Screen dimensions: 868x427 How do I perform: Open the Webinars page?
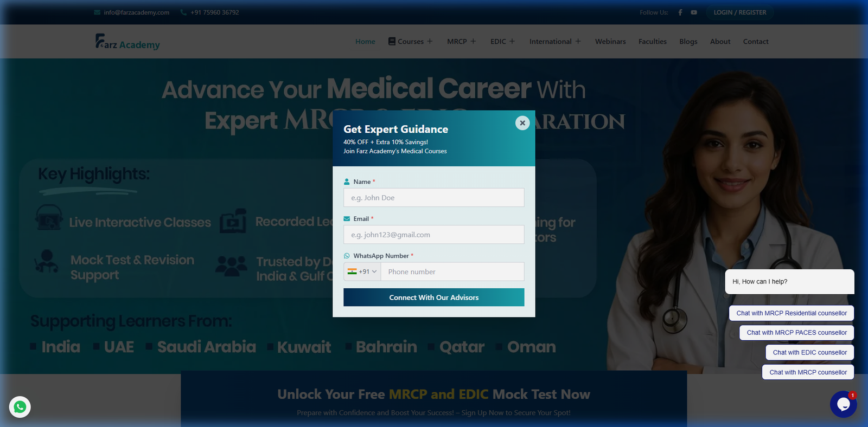(x=610, y=42)
